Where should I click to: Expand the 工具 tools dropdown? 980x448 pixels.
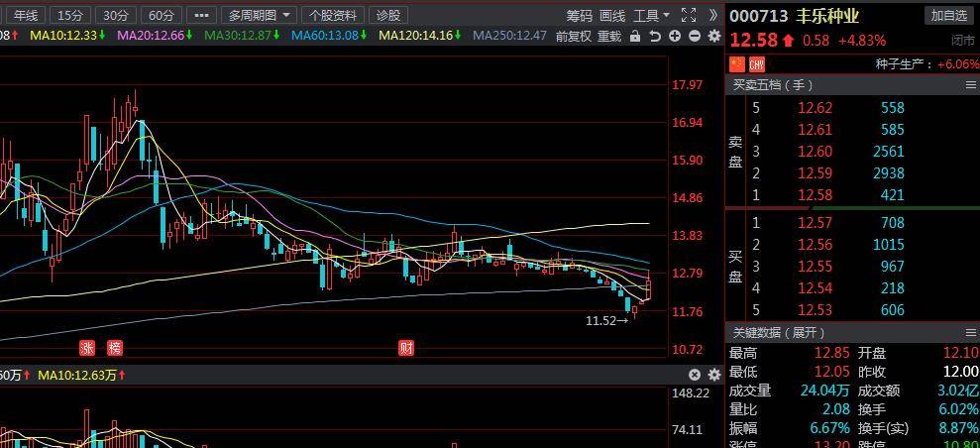[x=651, y=15]
